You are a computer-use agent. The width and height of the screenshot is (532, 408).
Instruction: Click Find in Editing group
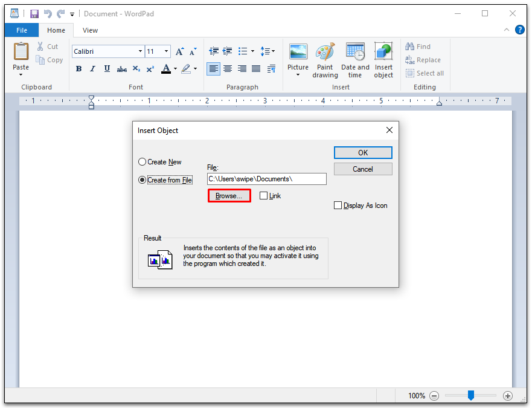[x=418, y=47]
